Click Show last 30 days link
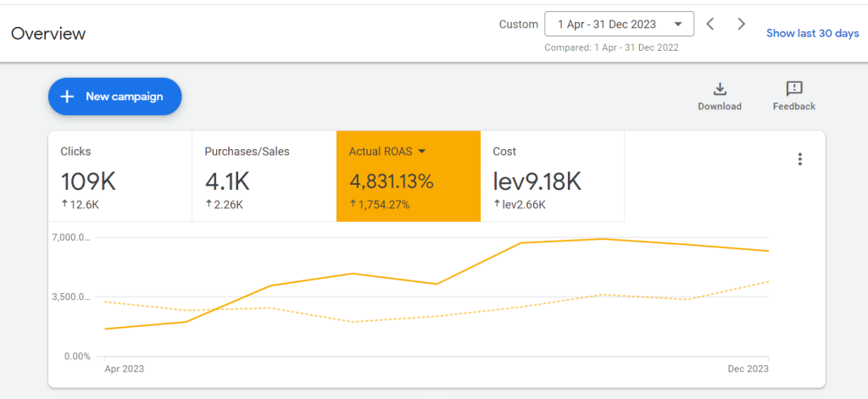The image size is (868, 399). point(813,33)
